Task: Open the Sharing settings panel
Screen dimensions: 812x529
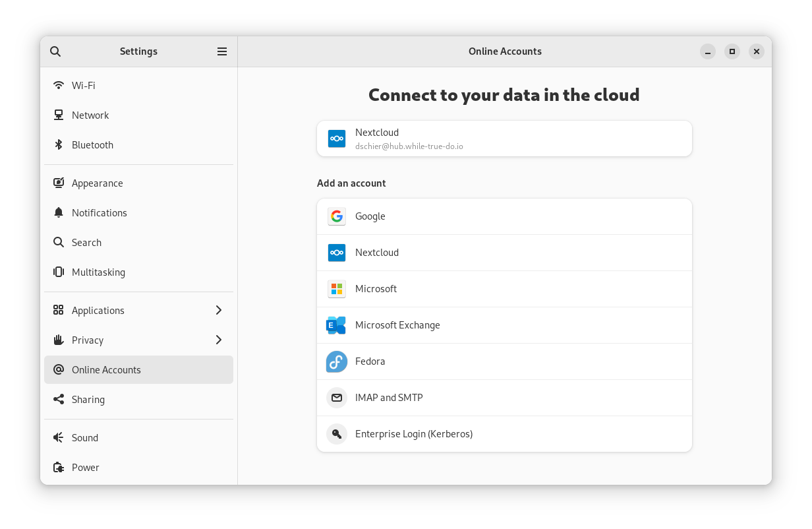Action: [x=138, y=399]
